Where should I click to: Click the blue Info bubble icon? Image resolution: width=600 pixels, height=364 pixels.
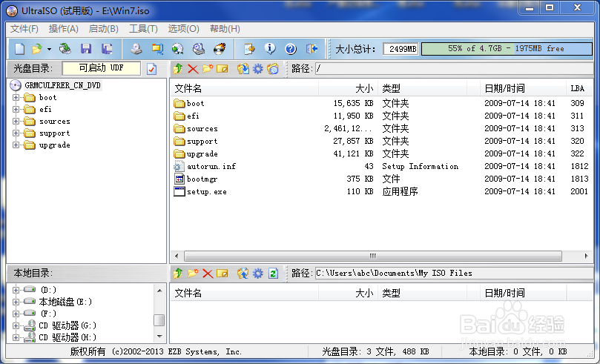(x=270, y=49)
